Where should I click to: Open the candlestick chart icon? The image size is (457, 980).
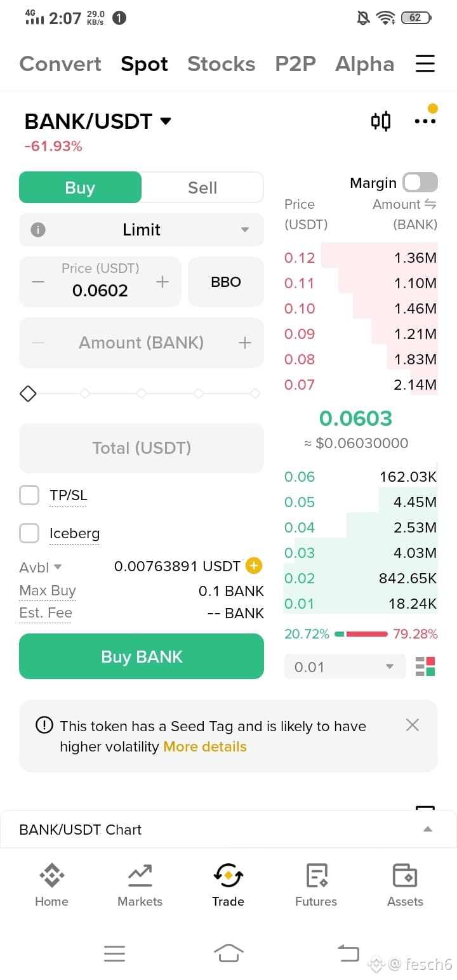[x=380, y=121]
